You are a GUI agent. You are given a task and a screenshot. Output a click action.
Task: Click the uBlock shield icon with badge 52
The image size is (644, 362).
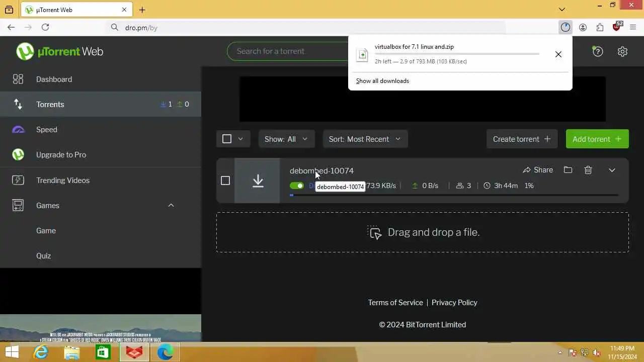(617, 27)
